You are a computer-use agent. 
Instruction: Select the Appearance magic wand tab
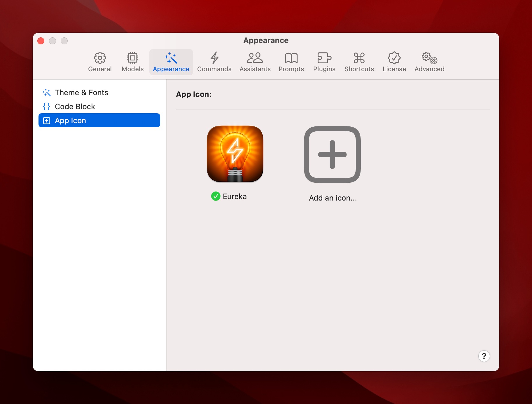pos(171,62)
